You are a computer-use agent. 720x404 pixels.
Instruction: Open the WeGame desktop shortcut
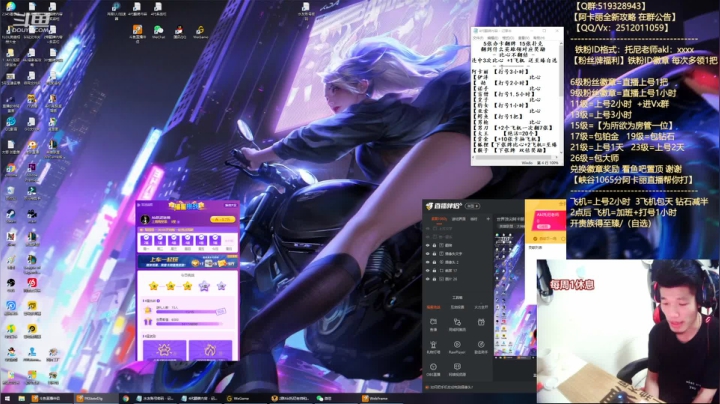200,32
